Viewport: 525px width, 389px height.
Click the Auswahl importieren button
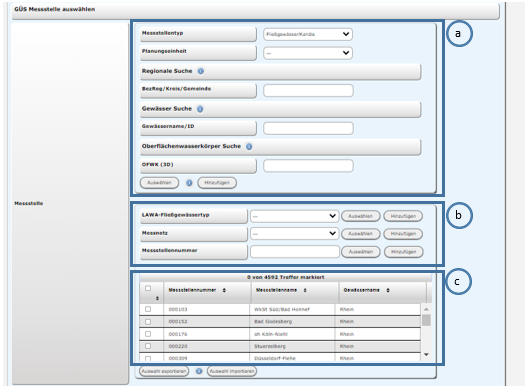232,371
